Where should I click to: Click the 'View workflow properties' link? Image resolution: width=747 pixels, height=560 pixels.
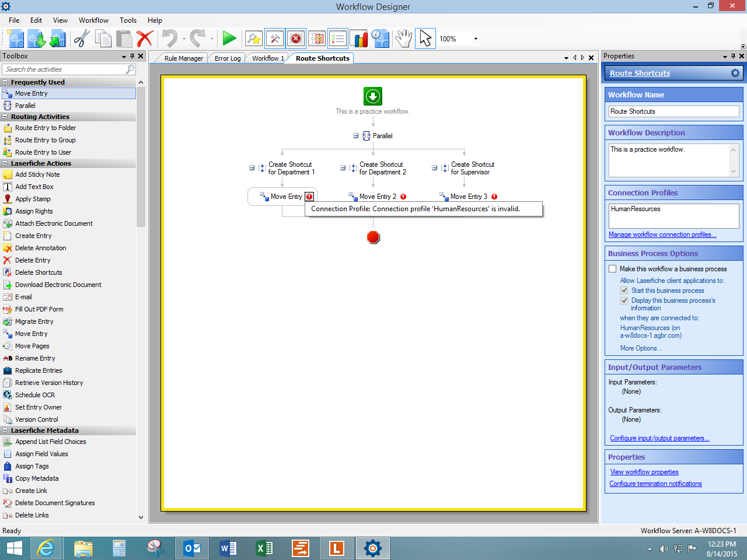tap(644, 472)
